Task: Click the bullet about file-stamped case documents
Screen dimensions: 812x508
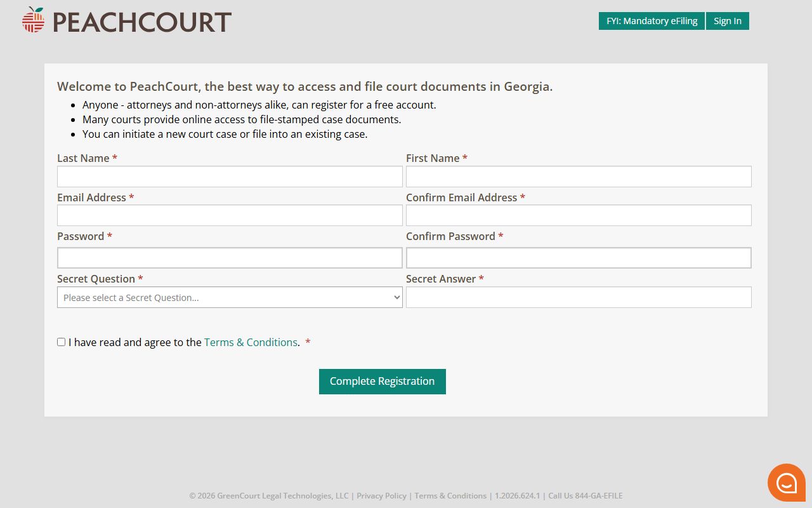Action: (x=242, y=119)
